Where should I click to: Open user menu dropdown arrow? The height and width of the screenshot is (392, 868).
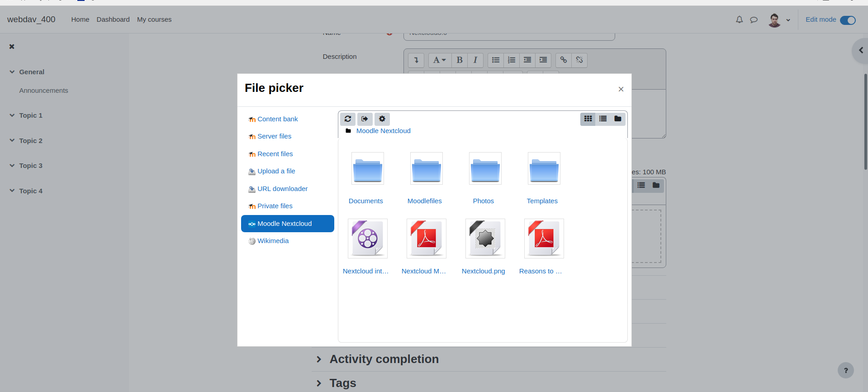788,20
